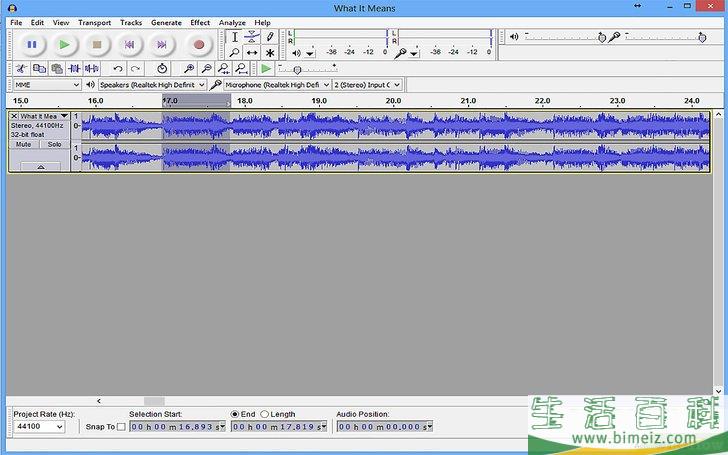Adjust the playback speed slider

click(297, 70)
